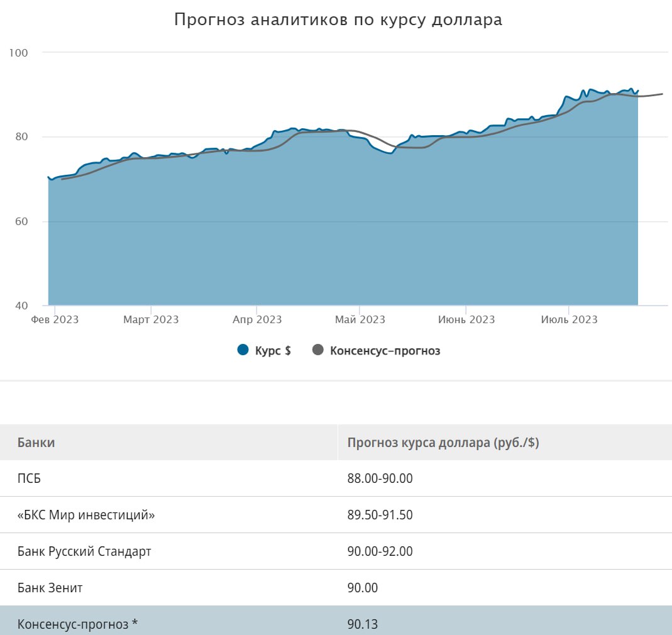The width and height of the screenshot is (672, 635).
Task: Select the ПСБ bank row name
Action: click(29, 478)
